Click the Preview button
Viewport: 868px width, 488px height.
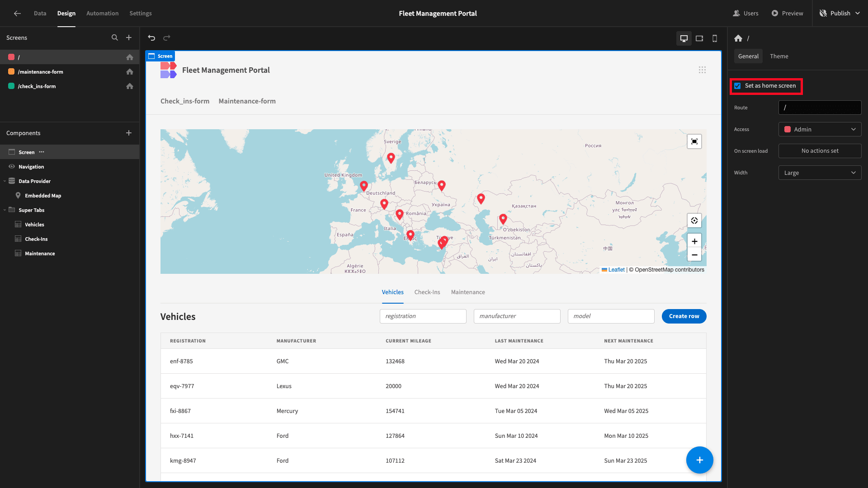coord(787,13)
